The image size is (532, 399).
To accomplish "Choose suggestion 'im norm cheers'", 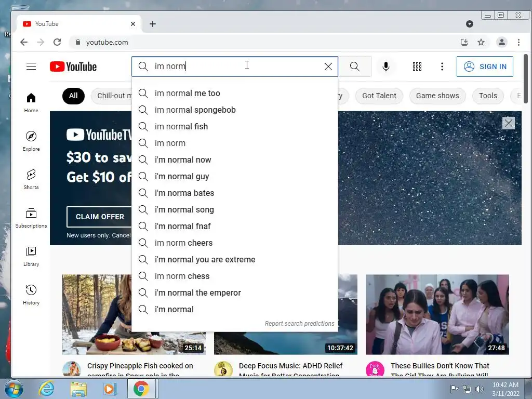I will (235, 243).
